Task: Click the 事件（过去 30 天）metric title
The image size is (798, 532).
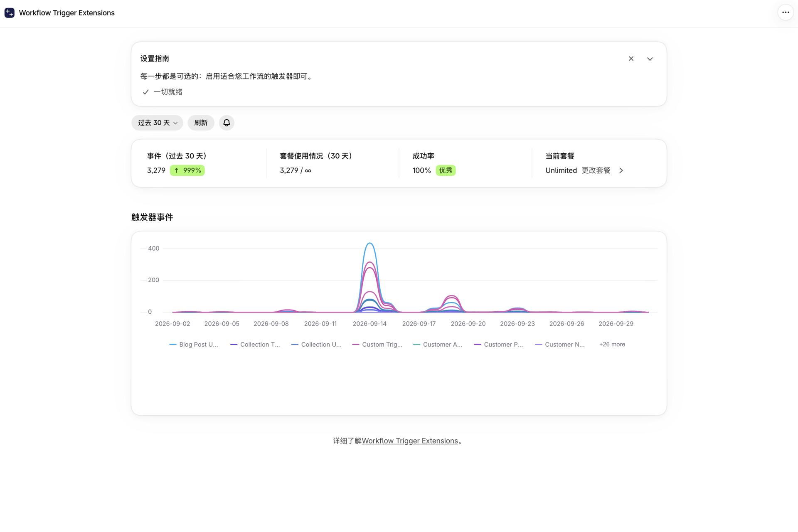Action: pyautogui.click(x=177, y=156)
